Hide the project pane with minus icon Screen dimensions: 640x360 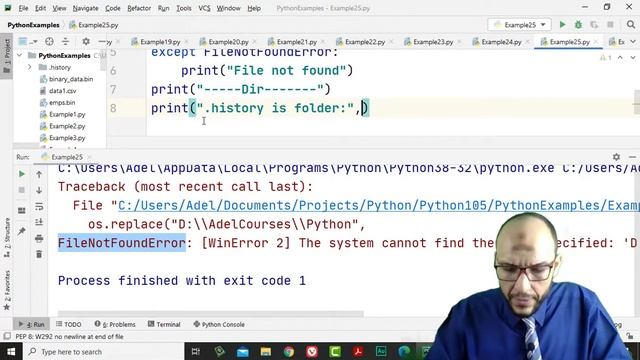[102, 42]
